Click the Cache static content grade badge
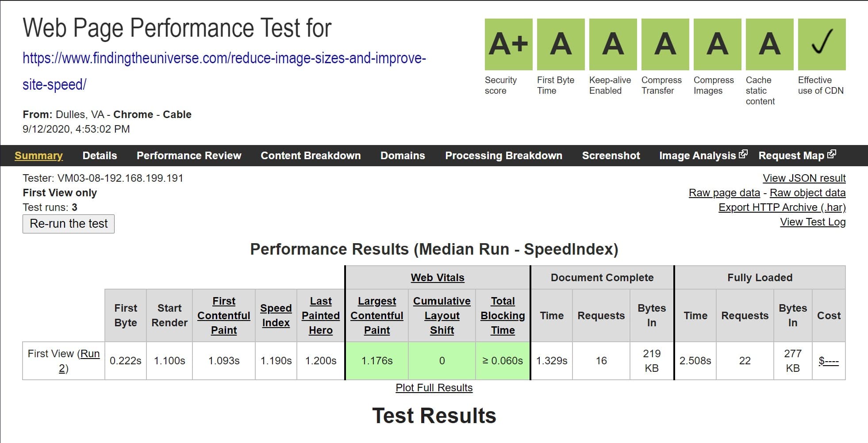The height and width of the screenshot is (443, 868). 769,43
